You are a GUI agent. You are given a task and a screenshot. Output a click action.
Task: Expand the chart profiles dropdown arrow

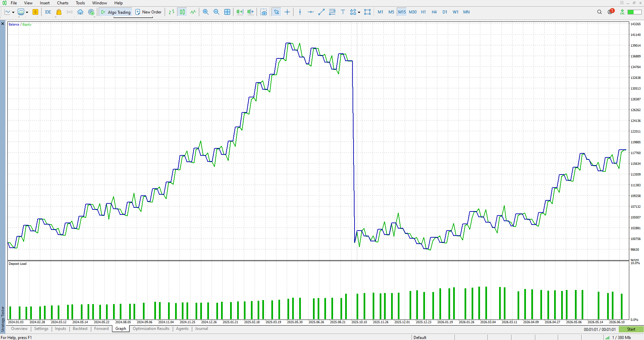pos(27,12)
